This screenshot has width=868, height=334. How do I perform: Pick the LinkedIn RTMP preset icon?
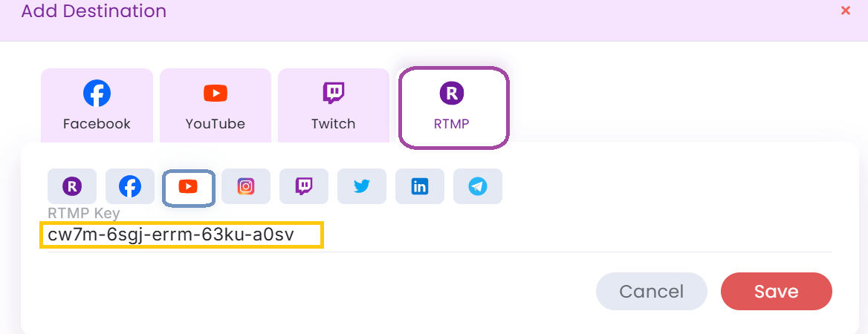click(420, 186)
